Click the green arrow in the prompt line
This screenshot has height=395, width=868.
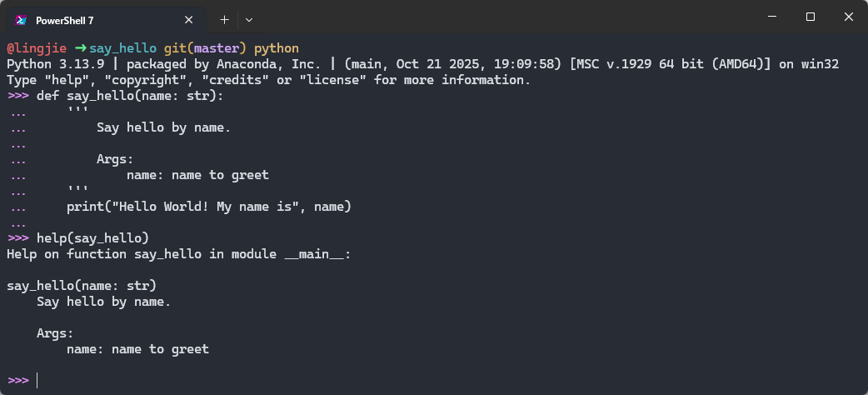(x=81, y=48)
